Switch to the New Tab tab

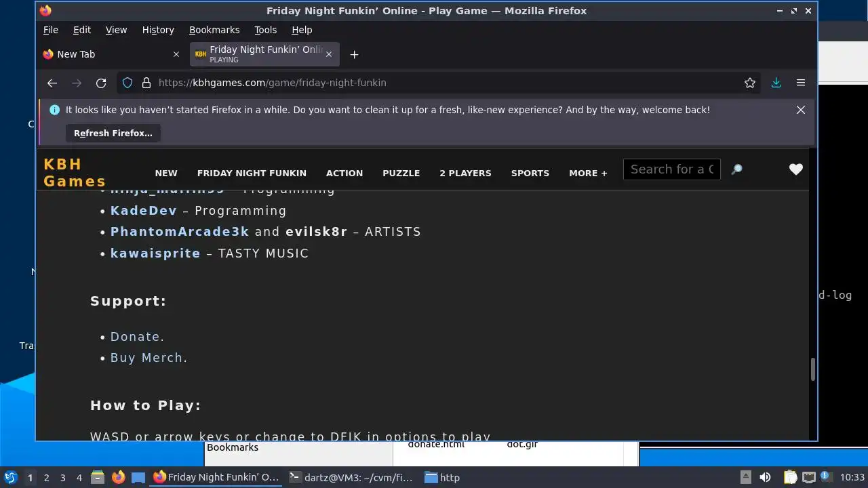(x=112, y=54)
